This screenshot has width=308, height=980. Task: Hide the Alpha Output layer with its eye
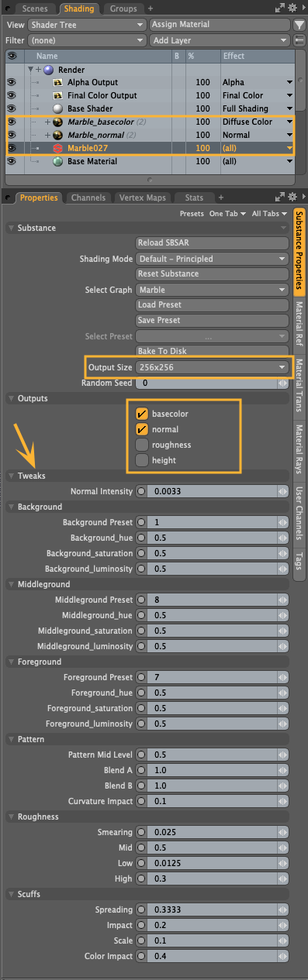pos(11,82)
